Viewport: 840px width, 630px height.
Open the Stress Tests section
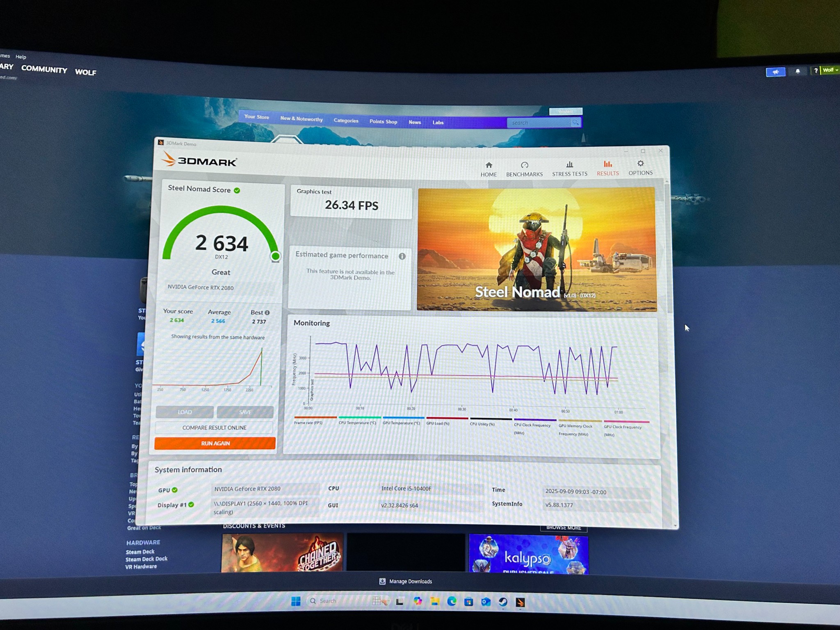(x=569, y=169)
